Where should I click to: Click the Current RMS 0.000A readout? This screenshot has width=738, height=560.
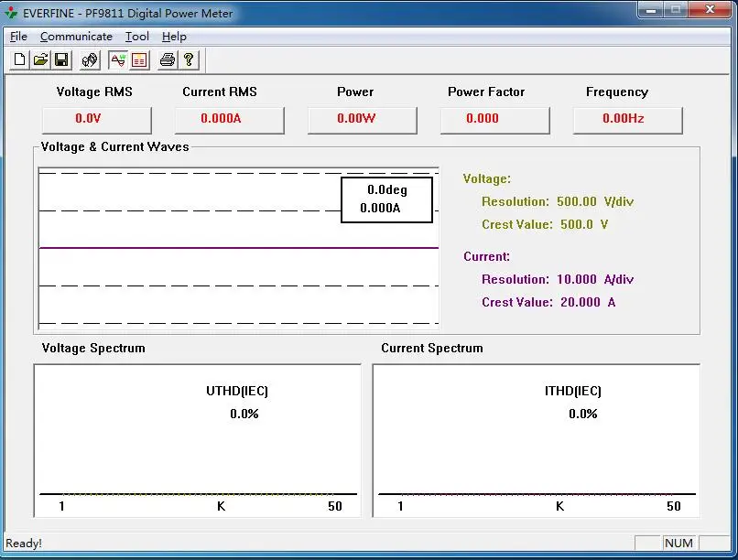tap(230, 120)
